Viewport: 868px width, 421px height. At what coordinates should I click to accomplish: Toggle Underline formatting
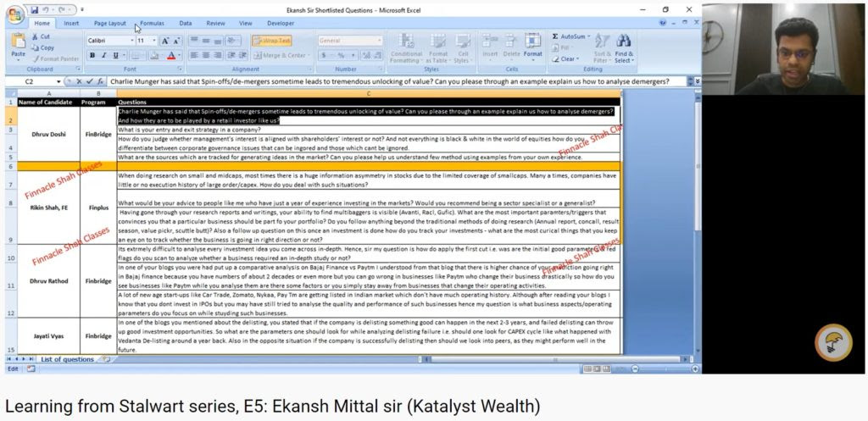[x=115, y=55]
